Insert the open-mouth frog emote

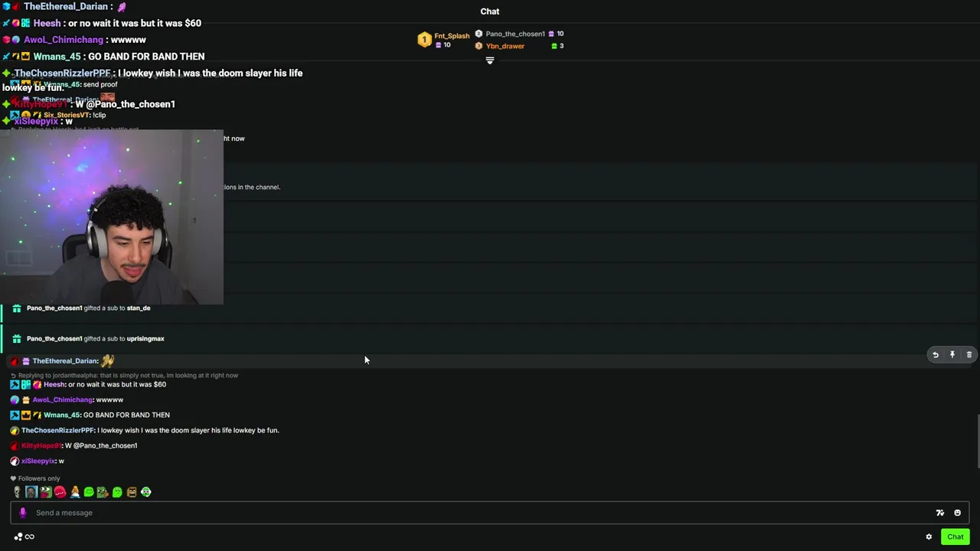pos(46,492)
